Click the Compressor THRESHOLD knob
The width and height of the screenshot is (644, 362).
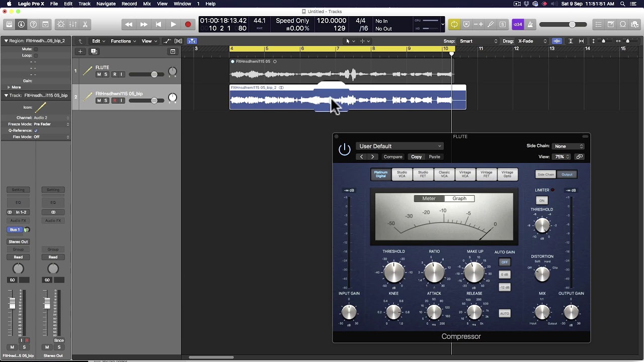394,272
